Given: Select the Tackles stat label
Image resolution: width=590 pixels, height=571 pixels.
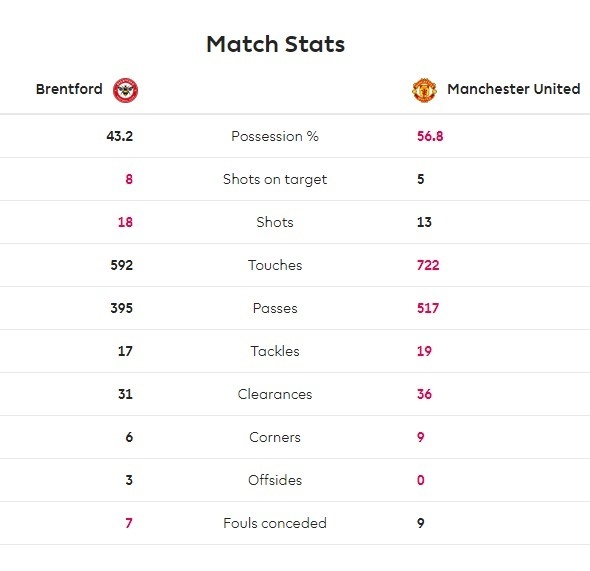Looking at the screenshot, I should click(275, 351).
